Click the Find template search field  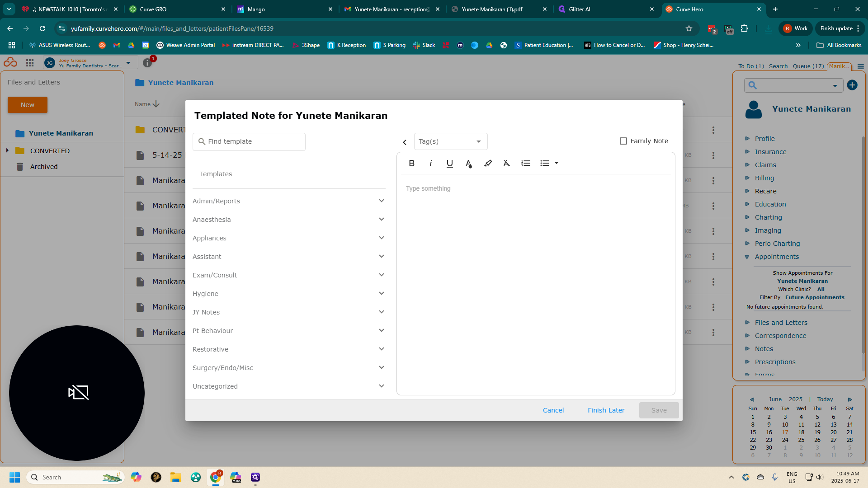(x=249, y=142)
